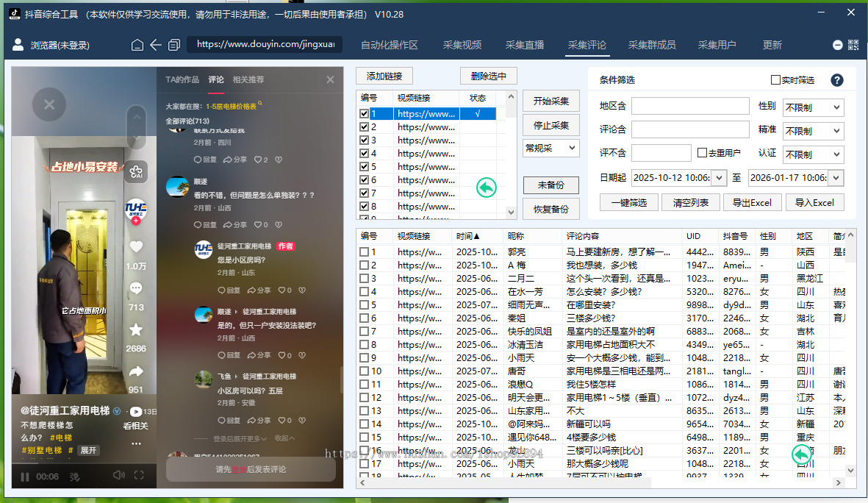Toggle the video volume speaker icon
The width and height of the screenshot is (868, 503).
click(118, 475)
